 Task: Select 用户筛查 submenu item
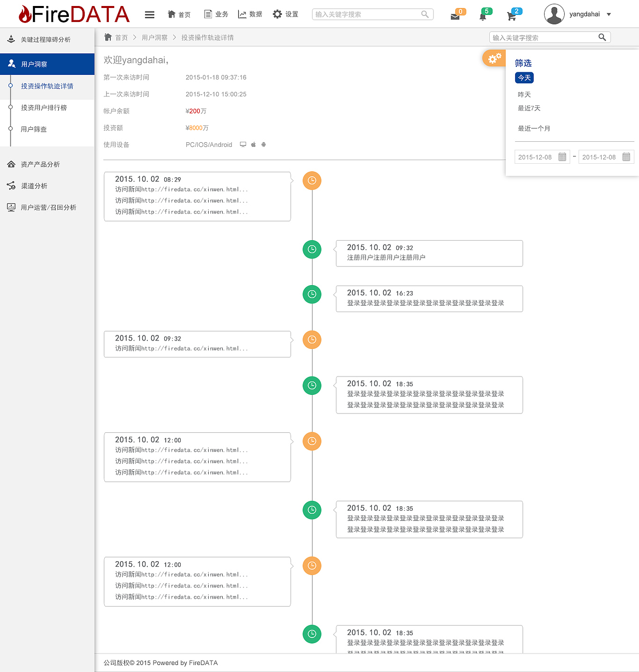[33, 129]
